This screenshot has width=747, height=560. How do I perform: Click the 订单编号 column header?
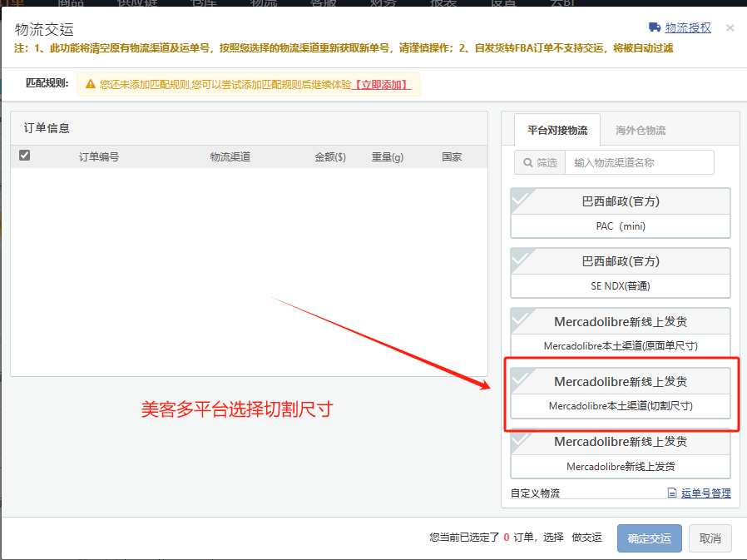click(x=99, y=156)
